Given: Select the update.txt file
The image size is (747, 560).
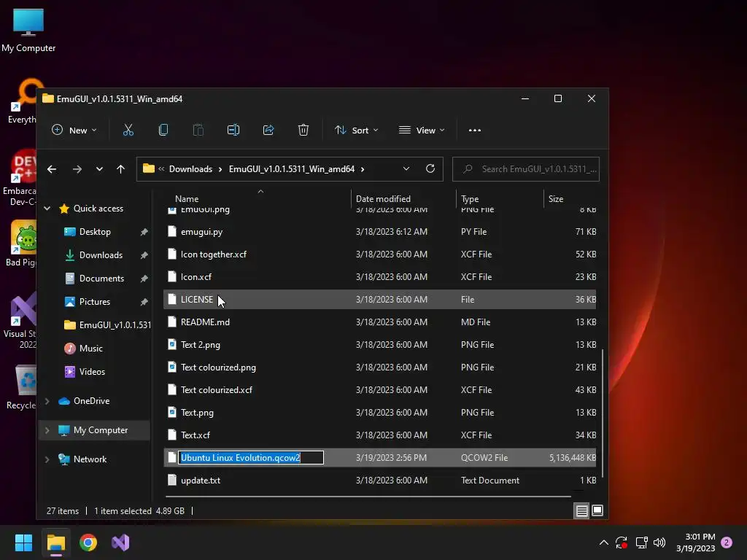Looking at the screenshot, I should [x=379, y=481].
